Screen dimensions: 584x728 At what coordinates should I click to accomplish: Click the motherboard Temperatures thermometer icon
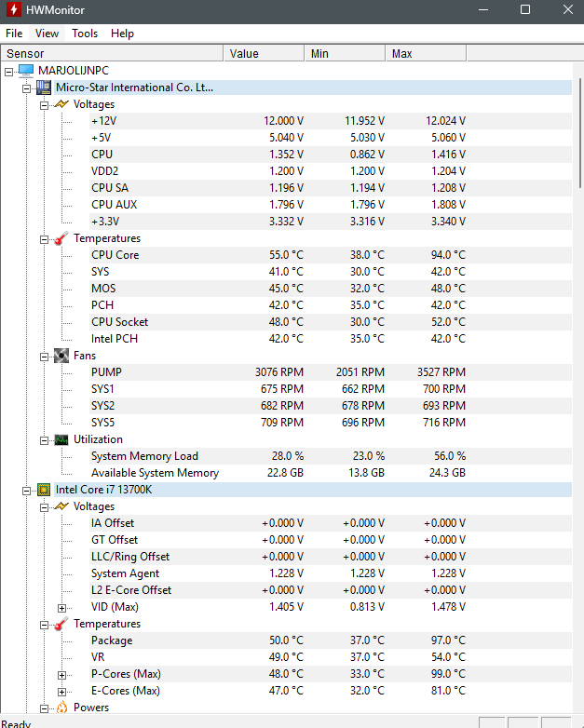pyautogui.click(x=61, y=238)
